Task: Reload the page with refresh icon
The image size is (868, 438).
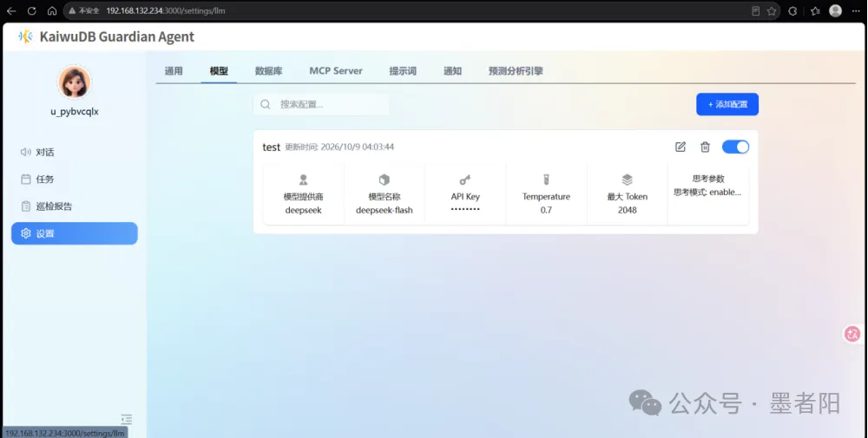Action: pos(31,10)
